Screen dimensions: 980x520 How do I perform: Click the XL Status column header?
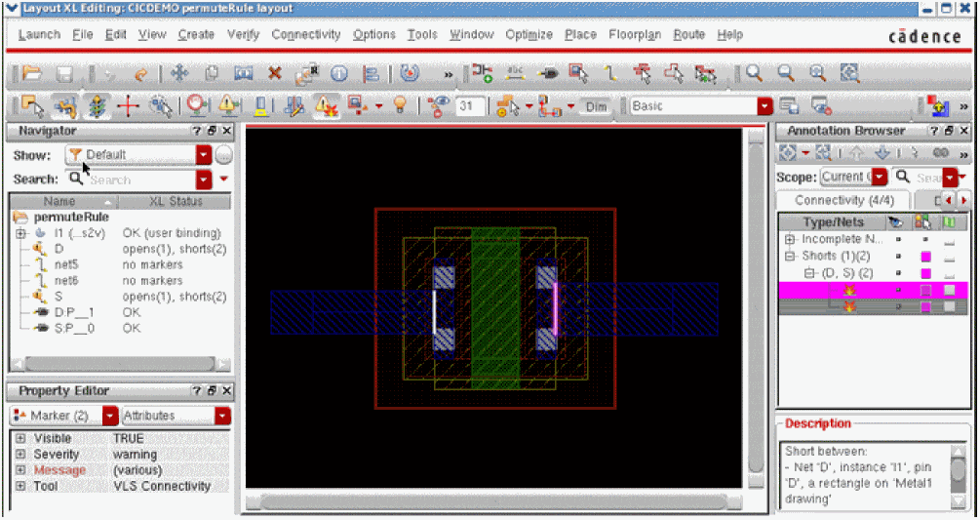click(x=175, y=202)
